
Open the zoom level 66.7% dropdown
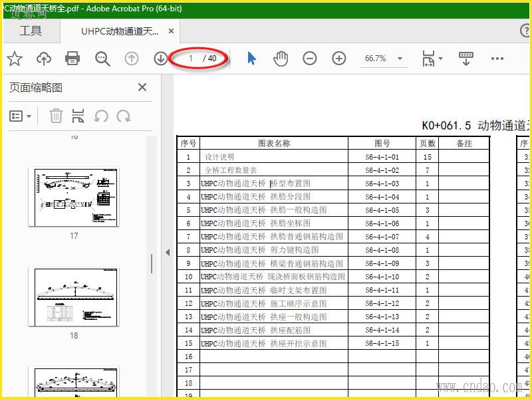click(400, 59)
